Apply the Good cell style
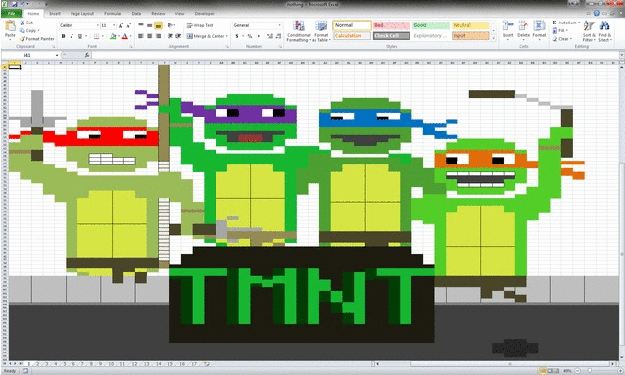Screen dimensions: 625x375 431,25
